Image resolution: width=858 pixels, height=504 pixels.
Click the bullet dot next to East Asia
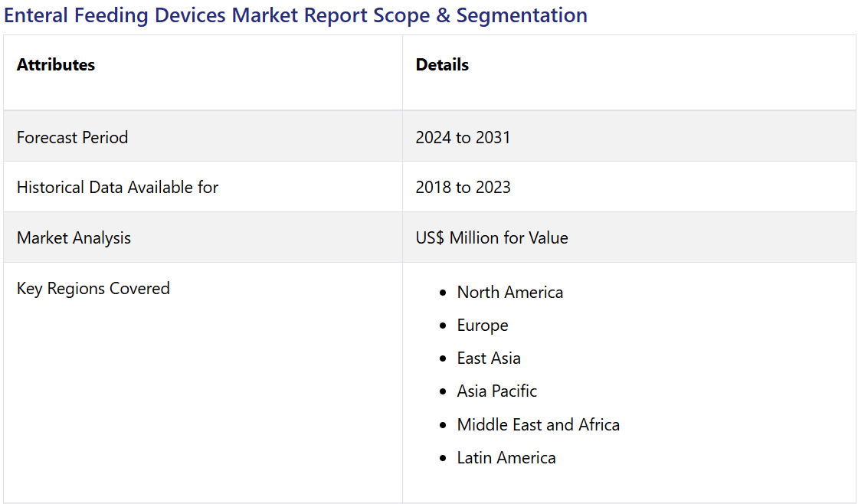coord(443,358)
